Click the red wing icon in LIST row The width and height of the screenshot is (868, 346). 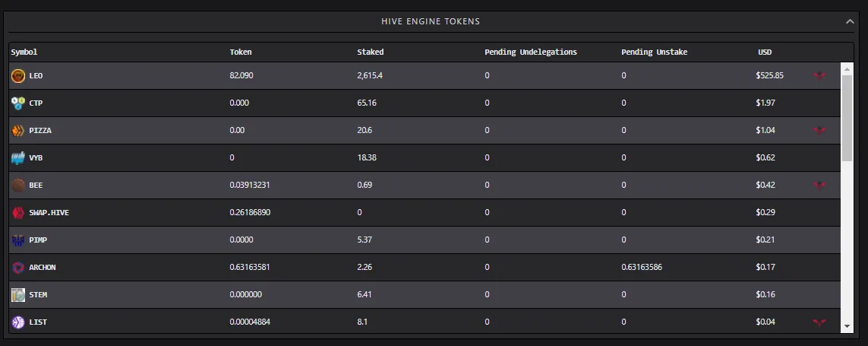coord(819,322)
